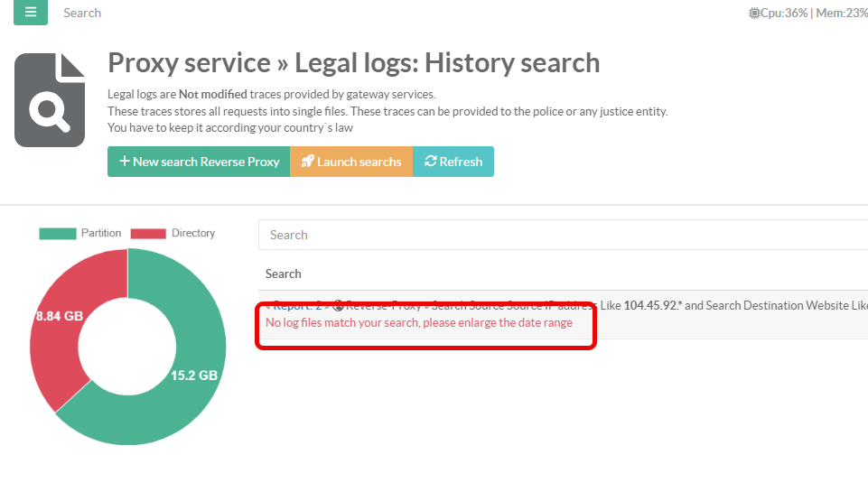Image resolution: width=868 pixels, height=501 pixels.
Task: Click the plus icon on New search
Action: click(125, 162)
